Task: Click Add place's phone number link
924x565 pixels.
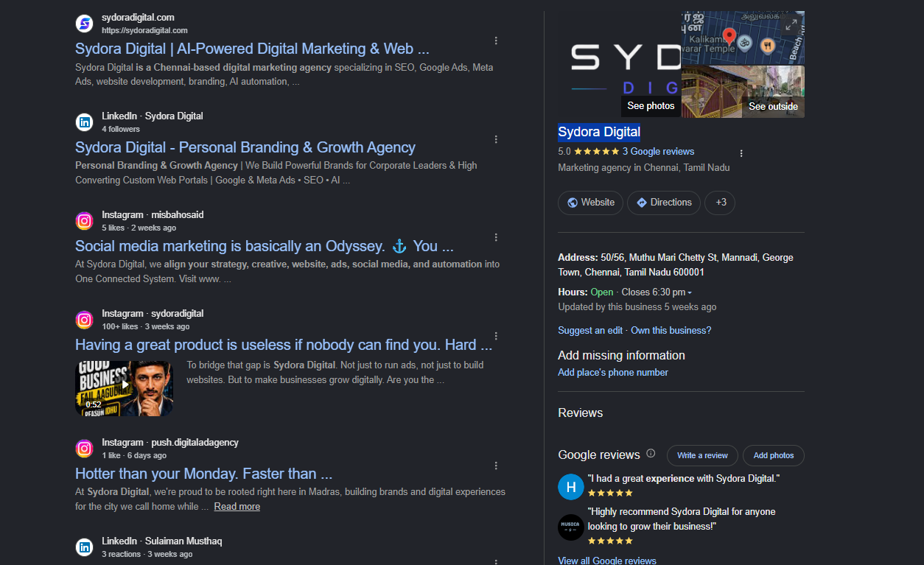Action: click(x=613, y=373)
